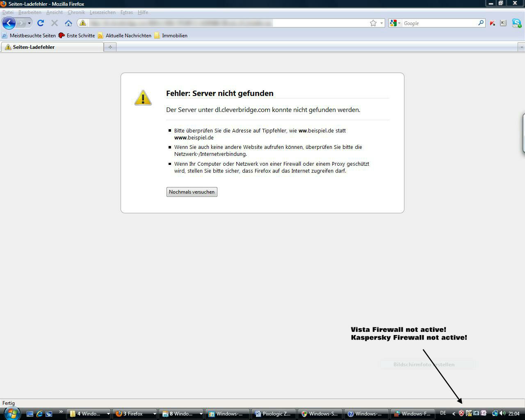Click the red Windows Security Center shield tray icon
The height and width of the screenshot is (420, 525).
click(x=461, y=413)
